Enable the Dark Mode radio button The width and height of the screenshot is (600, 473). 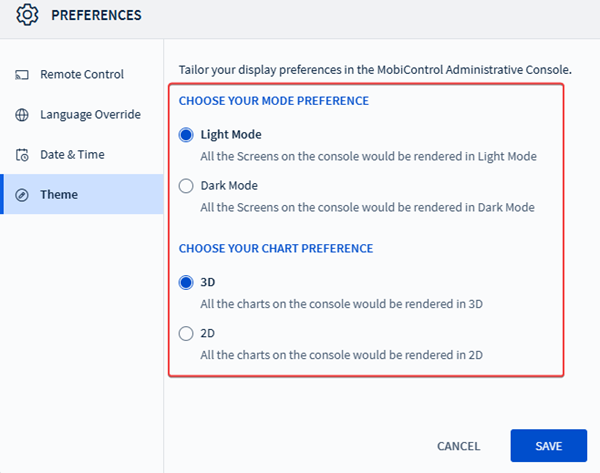(185, 185)
